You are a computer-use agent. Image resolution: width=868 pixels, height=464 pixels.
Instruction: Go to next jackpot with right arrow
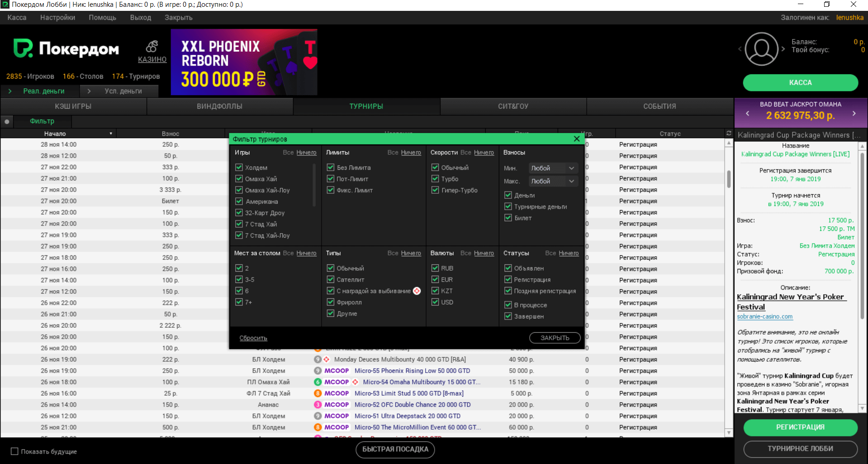854,114
